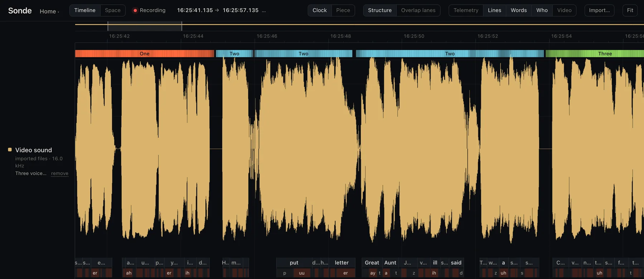Click the word 'letter' in the words lane
The width and height of the screenshot is (644, 279).
[342, 263]
